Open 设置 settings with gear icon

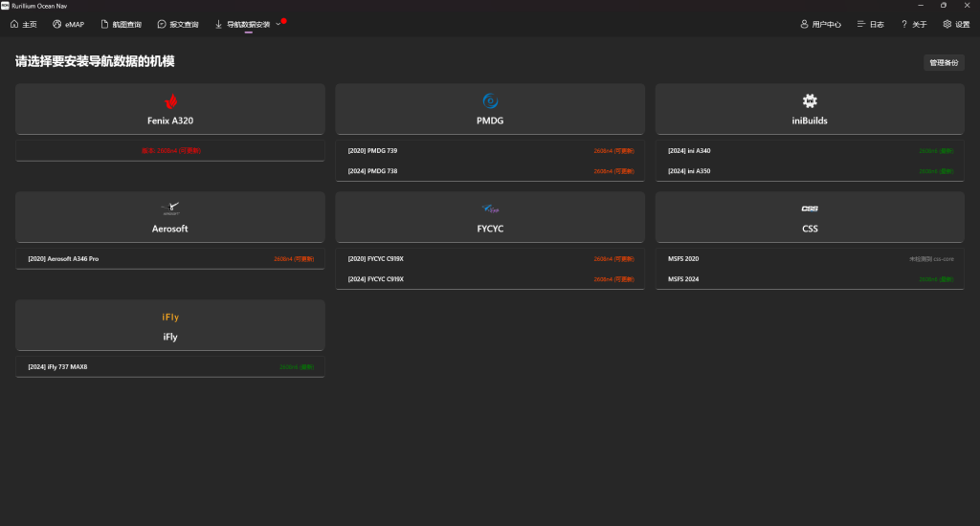coord(956,24)
